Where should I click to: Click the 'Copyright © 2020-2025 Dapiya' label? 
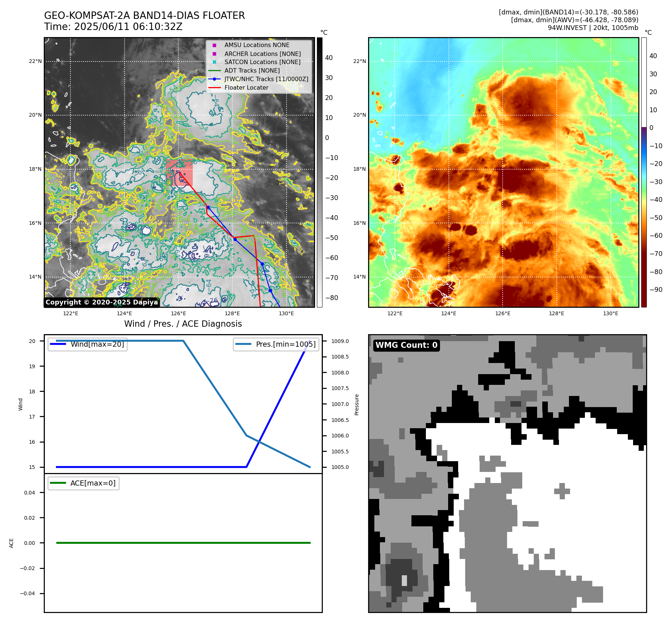coord(102,302)
